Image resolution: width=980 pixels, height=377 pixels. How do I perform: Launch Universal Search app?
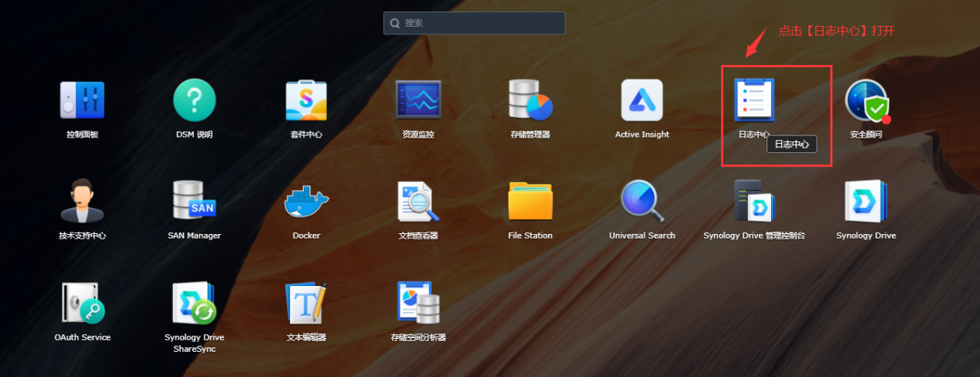pos(642,201)
